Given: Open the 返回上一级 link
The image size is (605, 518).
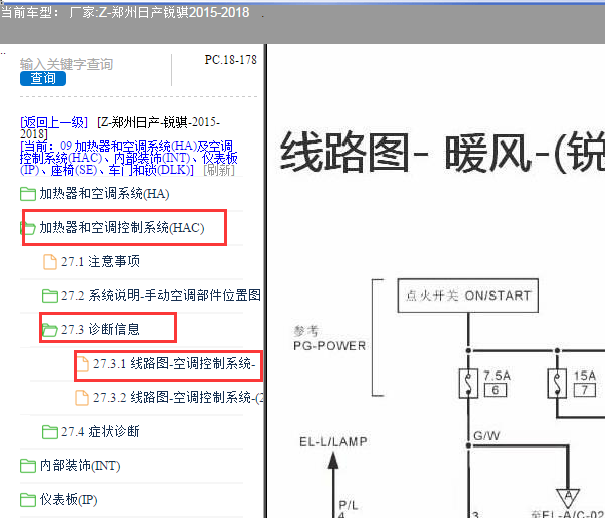Looking at the screenshot, I should [x=54, y=122].
